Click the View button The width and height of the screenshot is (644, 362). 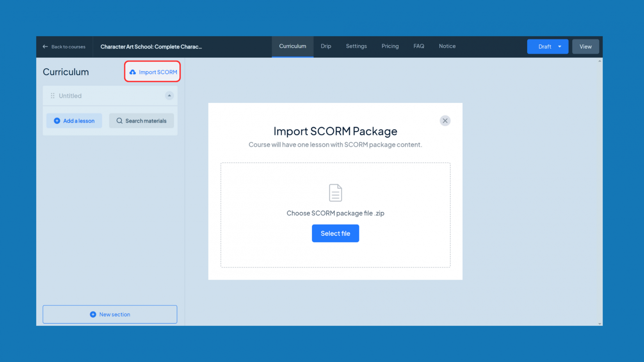click(585, 46)
